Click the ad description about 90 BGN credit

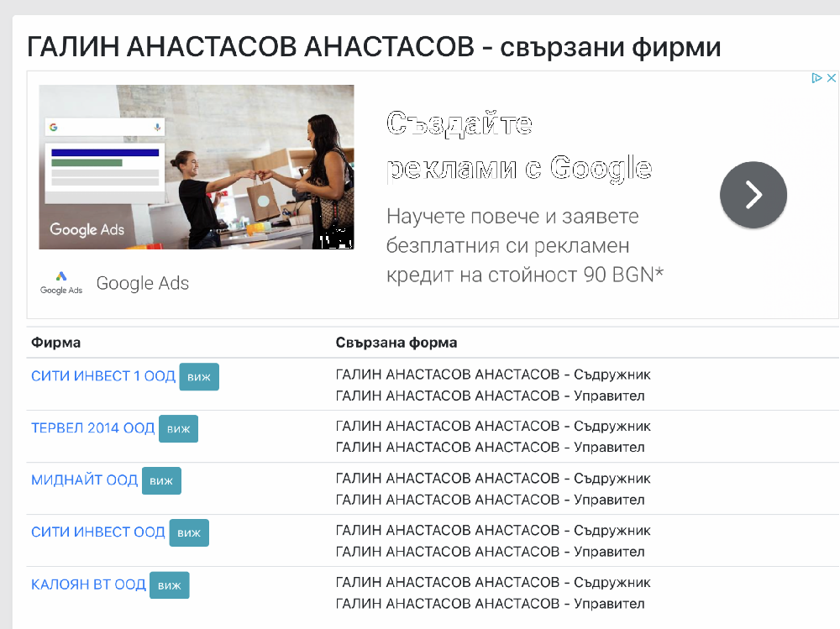click(524, 245)
